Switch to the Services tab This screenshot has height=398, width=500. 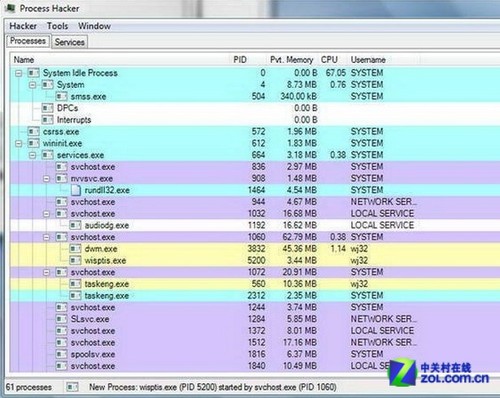tap(69, 42)
